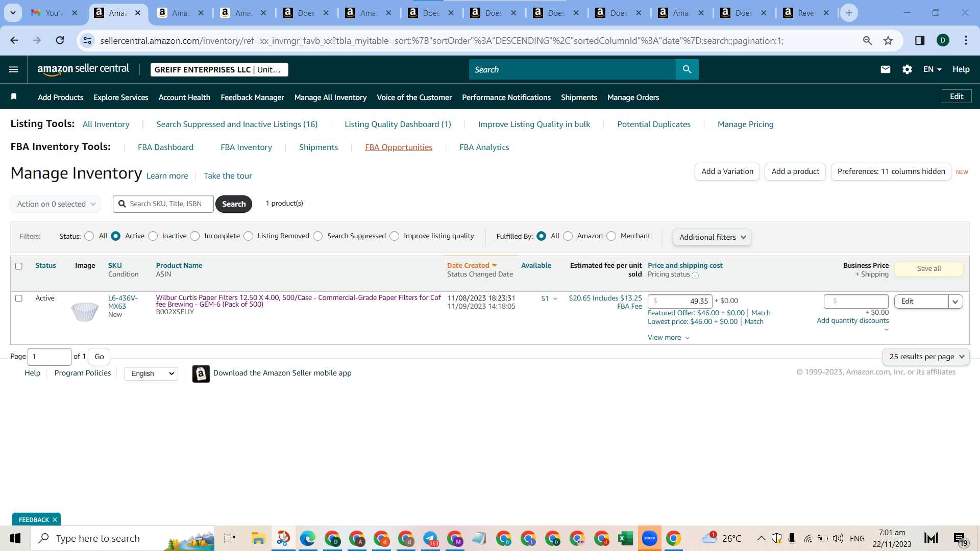This screenshot has width=980, height=551.
Task: Open Manage All Inventory menu item
Action: point(330,97)
